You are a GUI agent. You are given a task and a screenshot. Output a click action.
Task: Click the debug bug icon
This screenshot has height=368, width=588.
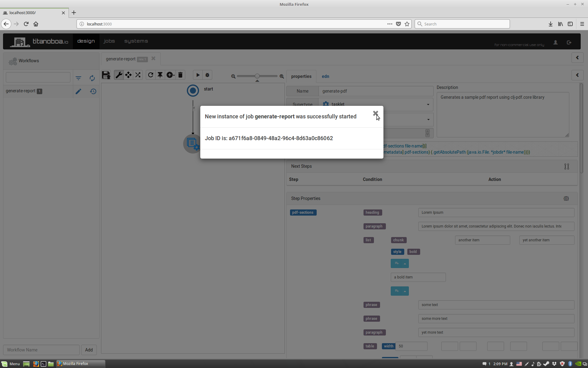pyautogui.click(x=207, y=75)
